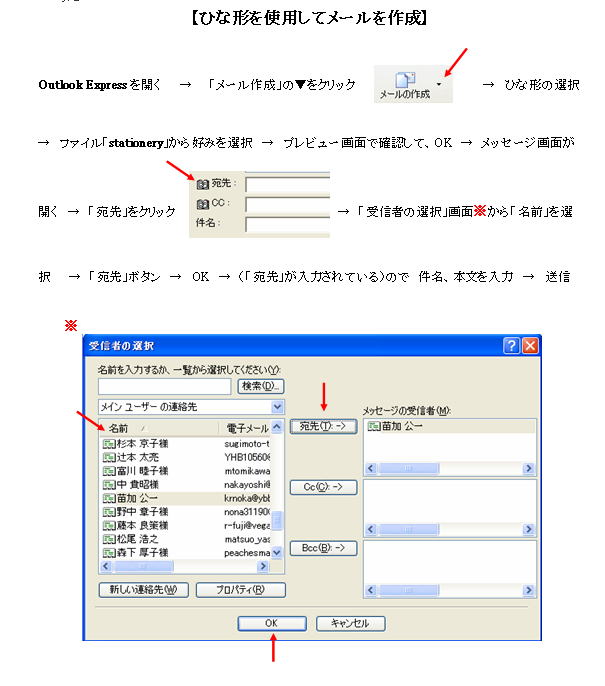
Task: Click the 宛先(T): -> button
Action: point(323,426)
